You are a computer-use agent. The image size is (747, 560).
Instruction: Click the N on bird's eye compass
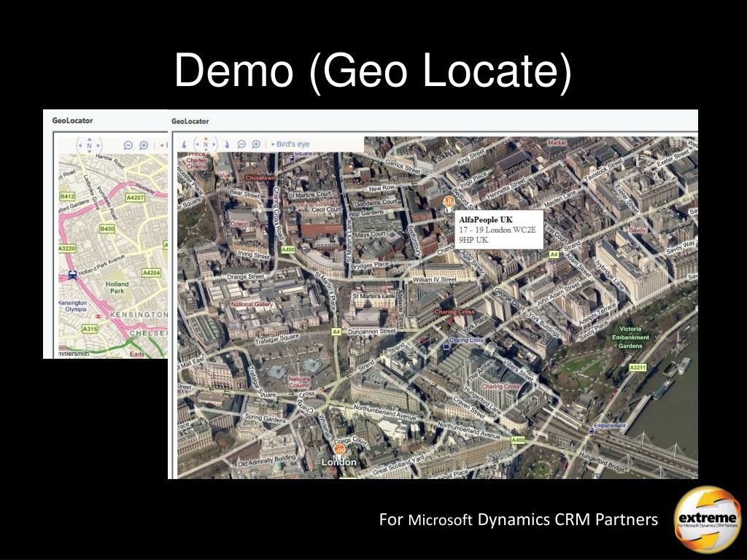206,145
